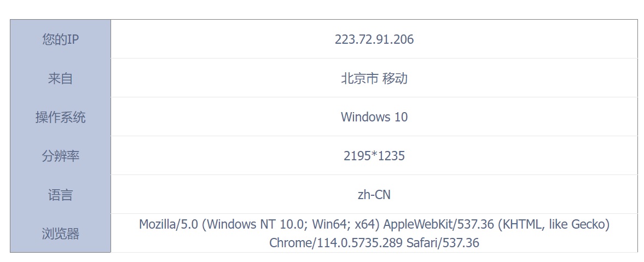The height and width of the screenshot is (262, 644).
Task: Select the "浏览器" label cell
Action: (x=60, y=234)
